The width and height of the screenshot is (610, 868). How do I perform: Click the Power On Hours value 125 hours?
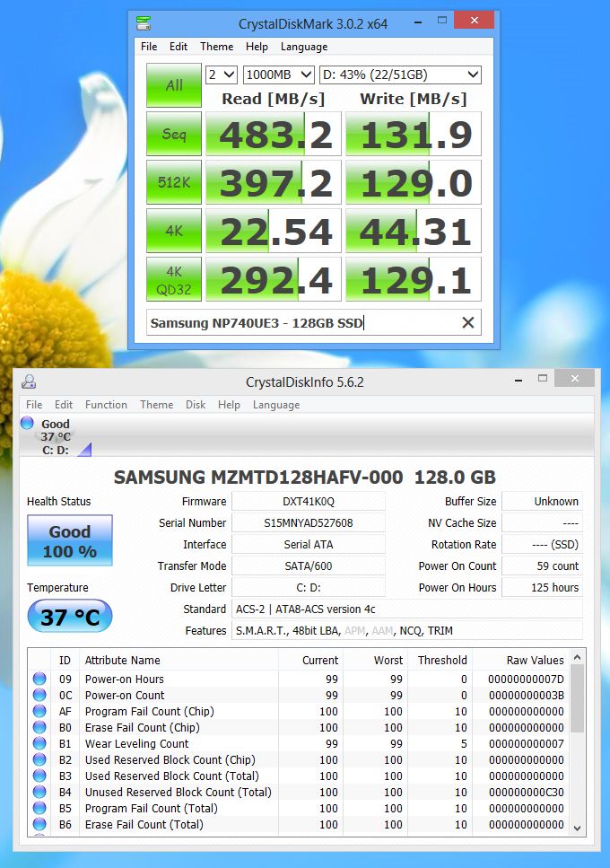click(x=542, y=587)
